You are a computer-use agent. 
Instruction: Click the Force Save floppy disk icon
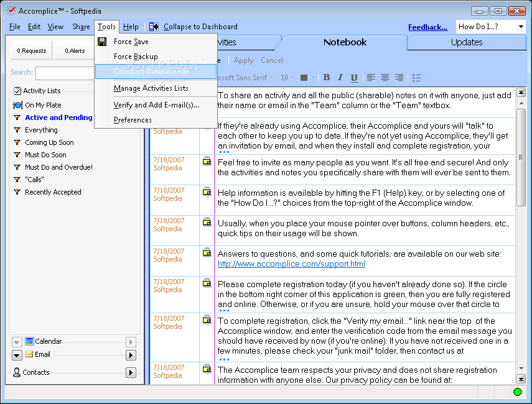tap(102, 42)
